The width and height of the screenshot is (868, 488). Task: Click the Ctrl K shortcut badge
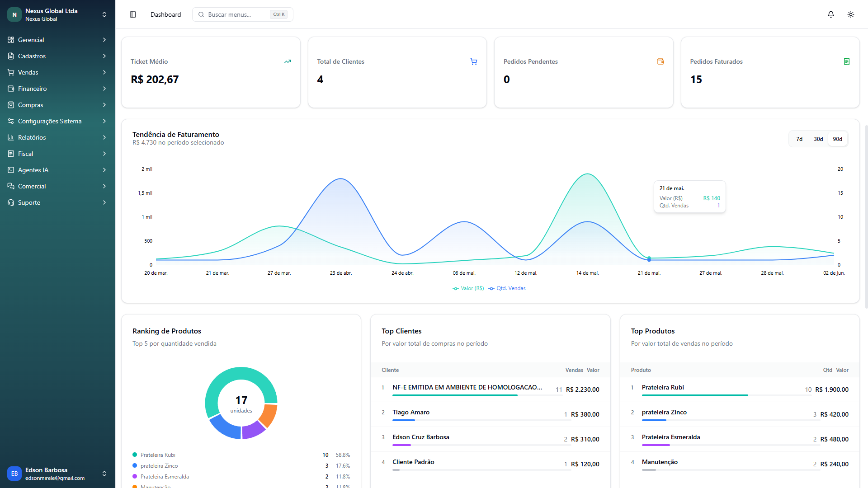coord(279,14)
